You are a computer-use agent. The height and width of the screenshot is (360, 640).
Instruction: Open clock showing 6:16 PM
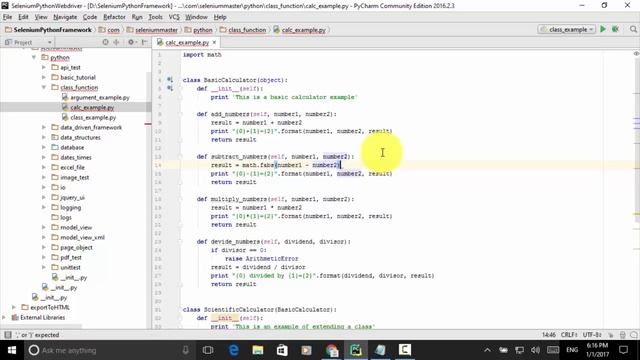click(x=597, y=350)
